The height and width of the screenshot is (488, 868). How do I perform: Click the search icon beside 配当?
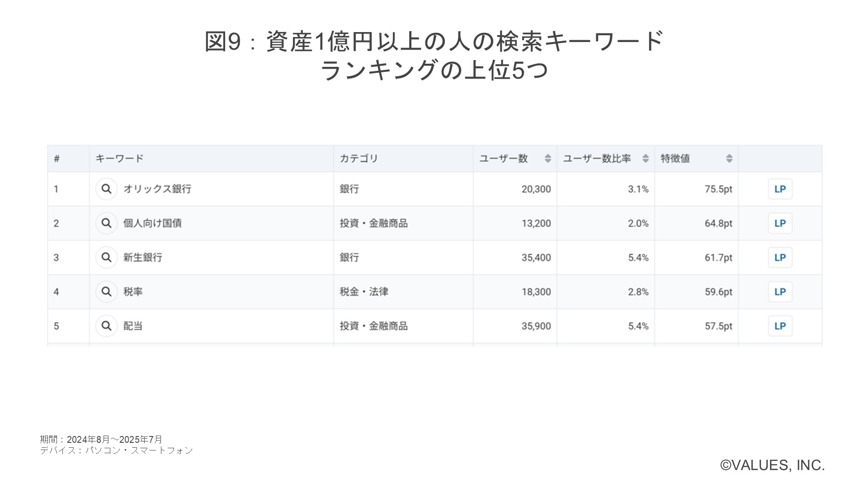click(106, 326)
